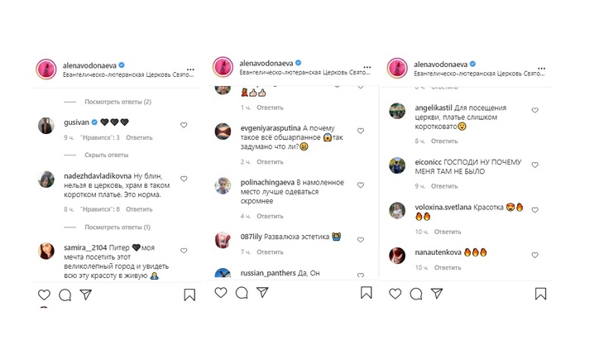This screenshot has height=364, width=604.
Task: Open the church location link in the right panel
Action: pos(476,74)
